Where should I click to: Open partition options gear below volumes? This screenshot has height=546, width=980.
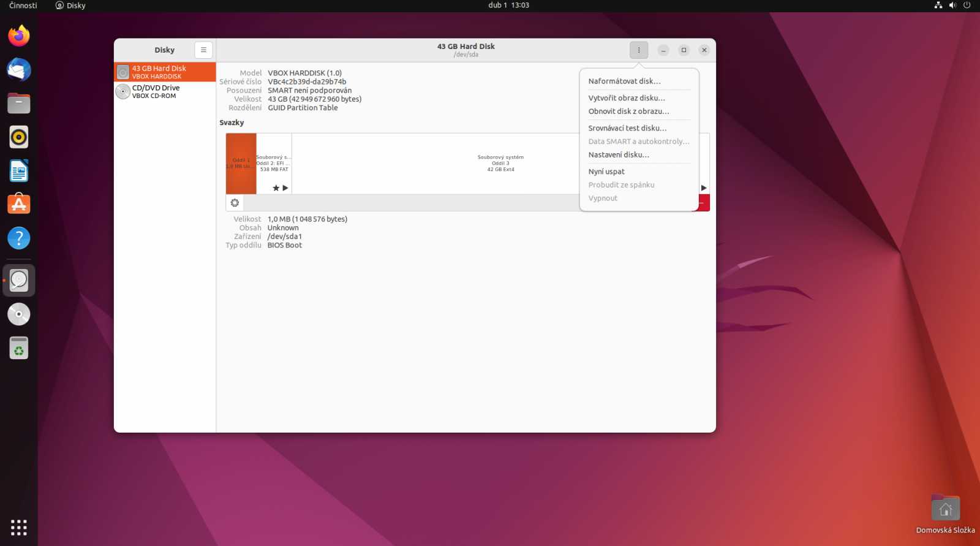pyautogui.click(x=235, y=203)
